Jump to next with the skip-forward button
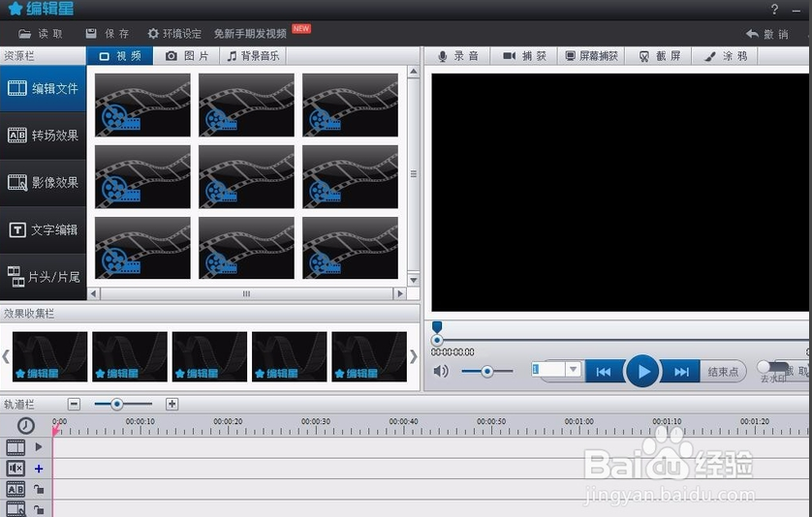 click(680, 372)
